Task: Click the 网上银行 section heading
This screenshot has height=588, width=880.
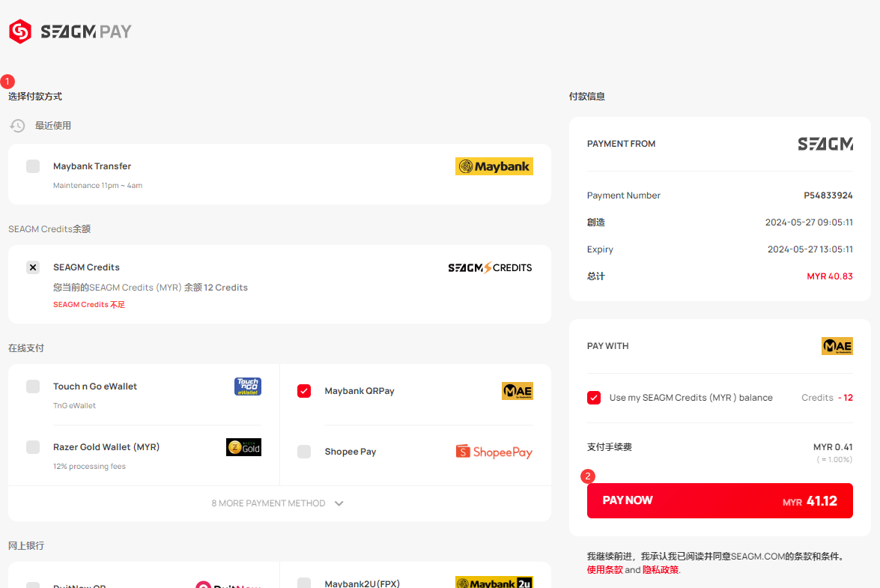Action: (x=26, y=546)
